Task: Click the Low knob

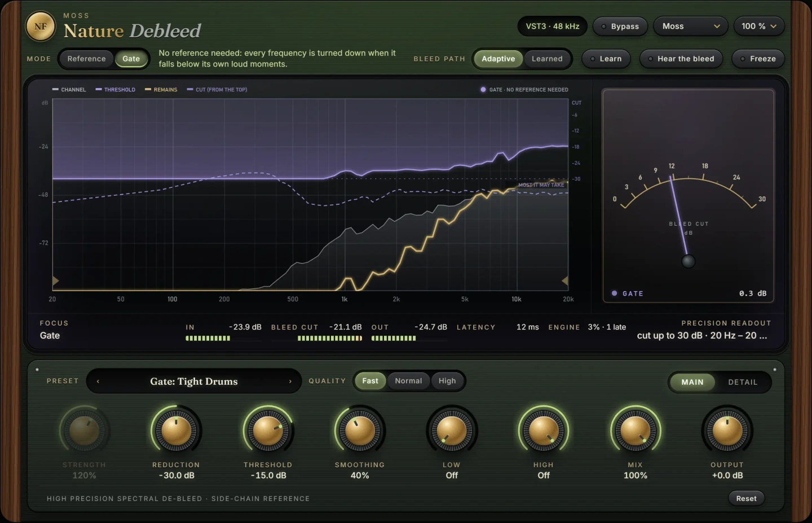Action: pyautogui.click(x=452, y=431)
